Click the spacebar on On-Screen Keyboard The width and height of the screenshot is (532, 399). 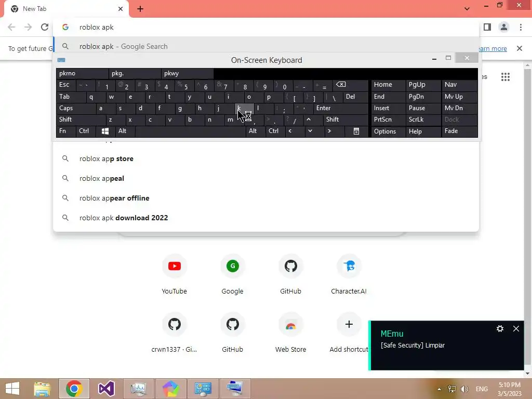coord(190,131)
